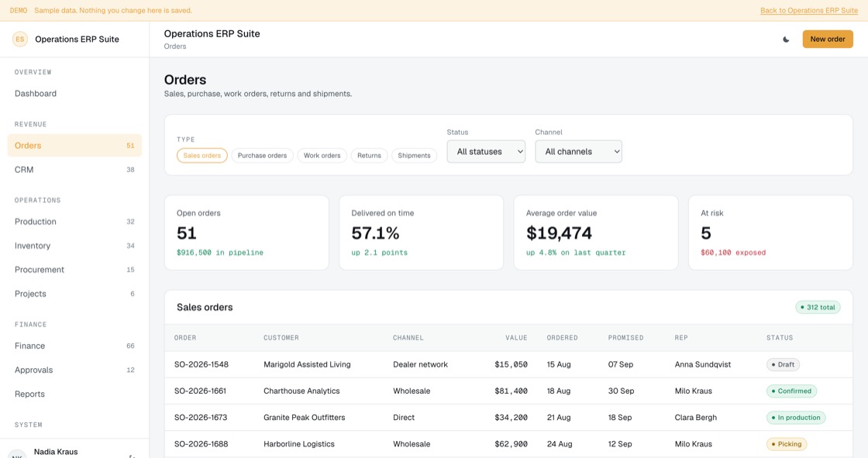
Task: Filter by the Work orders chip
Action: 322,156
